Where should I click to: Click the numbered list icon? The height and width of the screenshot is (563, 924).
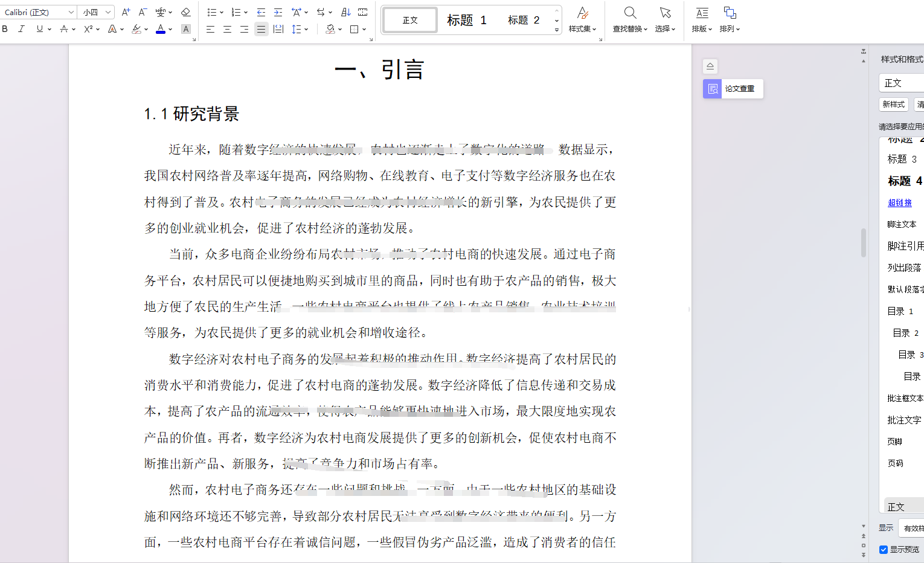tap(236, 12)
